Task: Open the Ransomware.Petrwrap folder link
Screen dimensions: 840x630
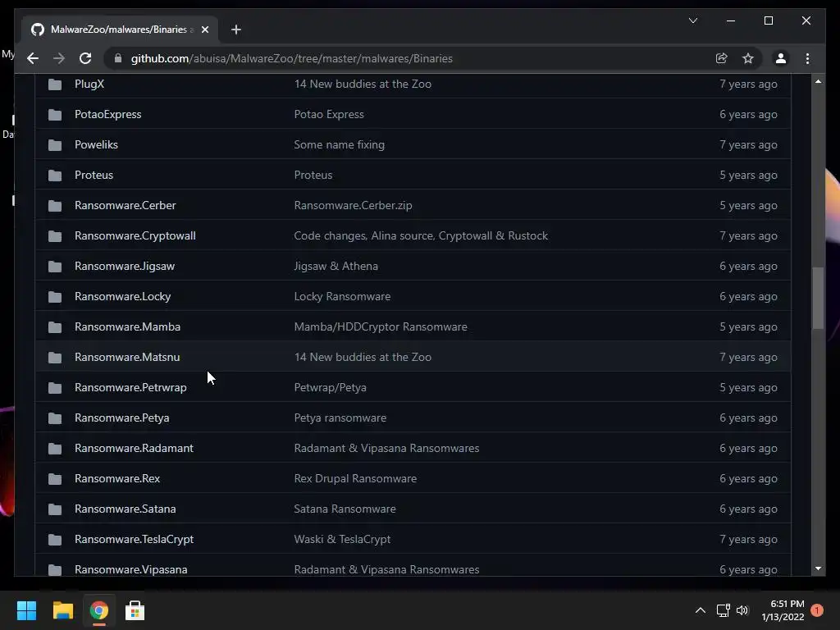Action: click(130, 388)
